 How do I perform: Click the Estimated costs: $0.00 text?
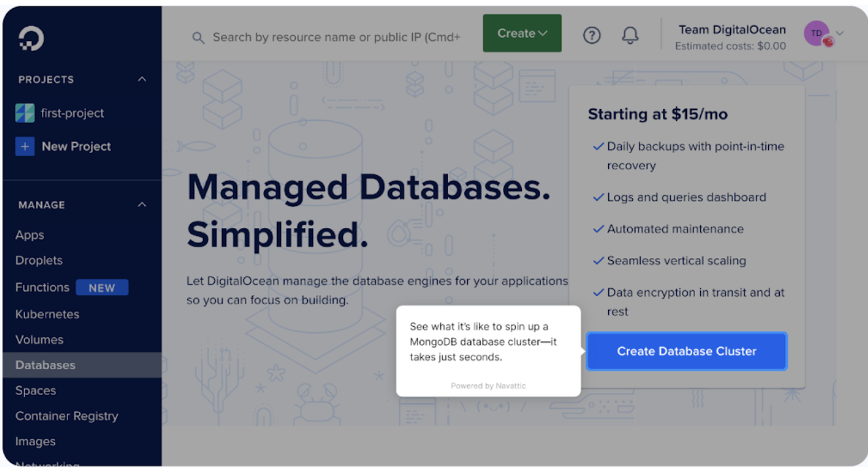point(730,46)
